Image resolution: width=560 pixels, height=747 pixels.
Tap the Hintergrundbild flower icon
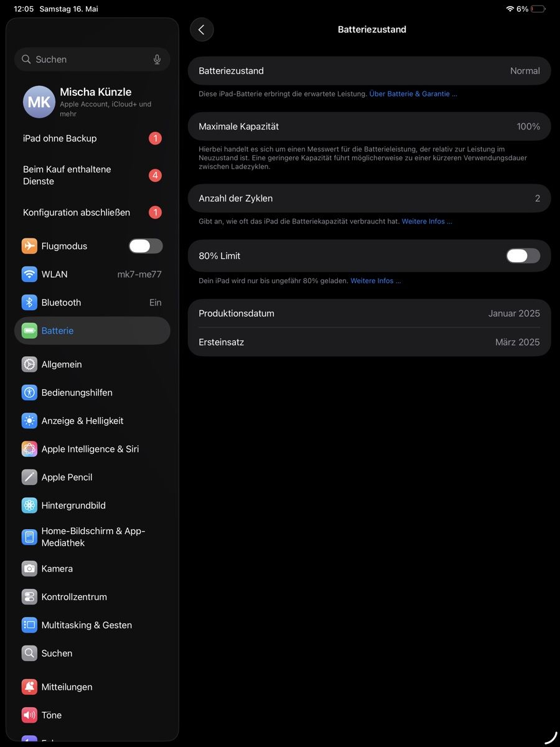(x=29, y=505)
